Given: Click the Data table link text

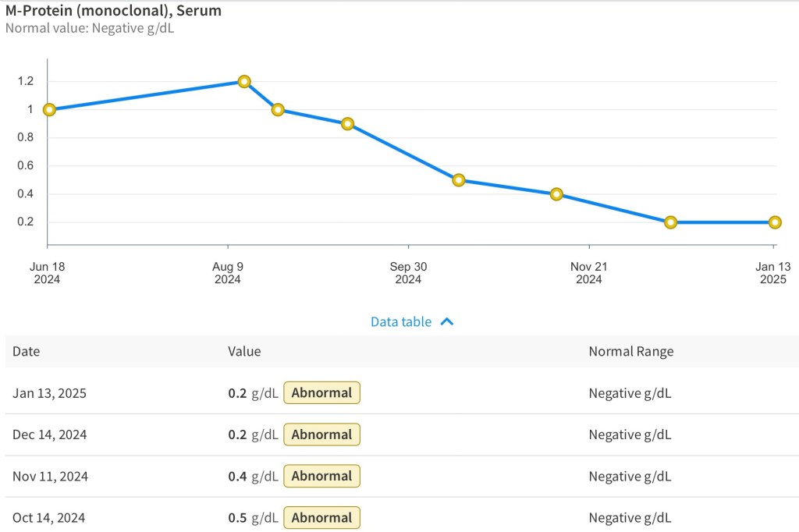Looking at the screenshot, I should 400,322.
